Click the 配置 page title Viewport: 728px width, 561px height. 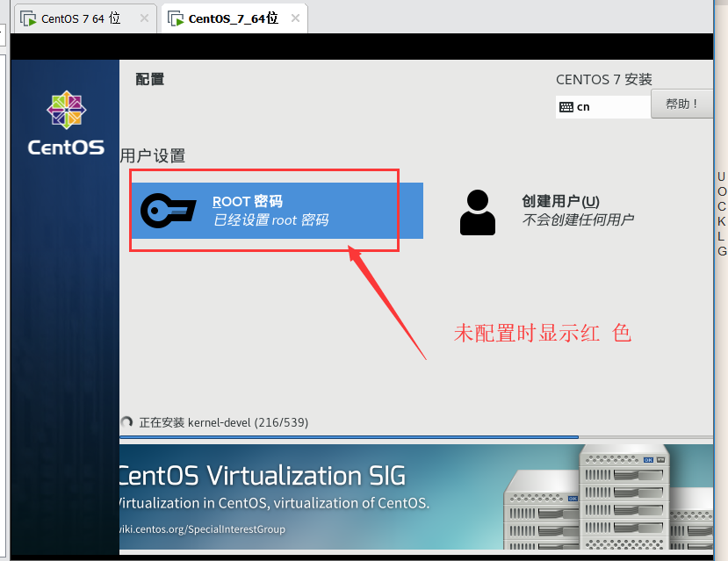[x=149, y=79]
